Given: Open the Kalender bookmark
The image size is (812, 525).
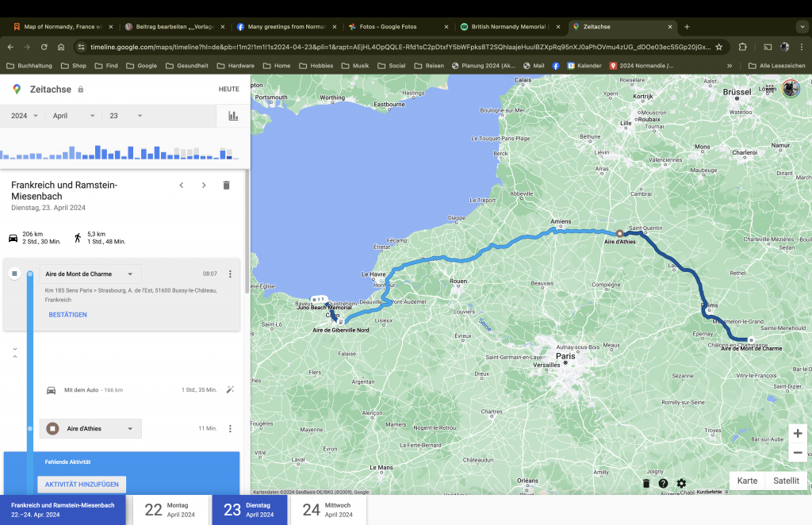Looking at the screenshot, I should pyautogui.click(x=584, y=66).
